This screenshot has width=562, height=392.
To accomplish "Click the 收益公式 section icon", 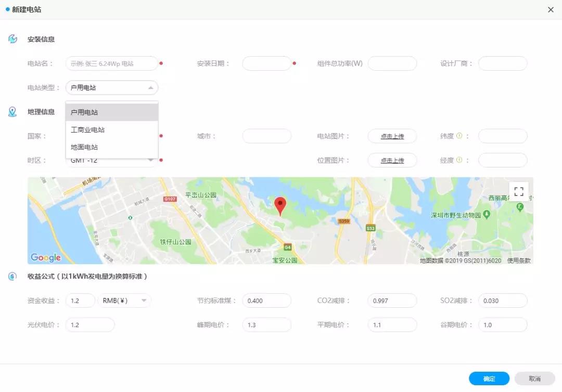I will (x=12, y=276).
